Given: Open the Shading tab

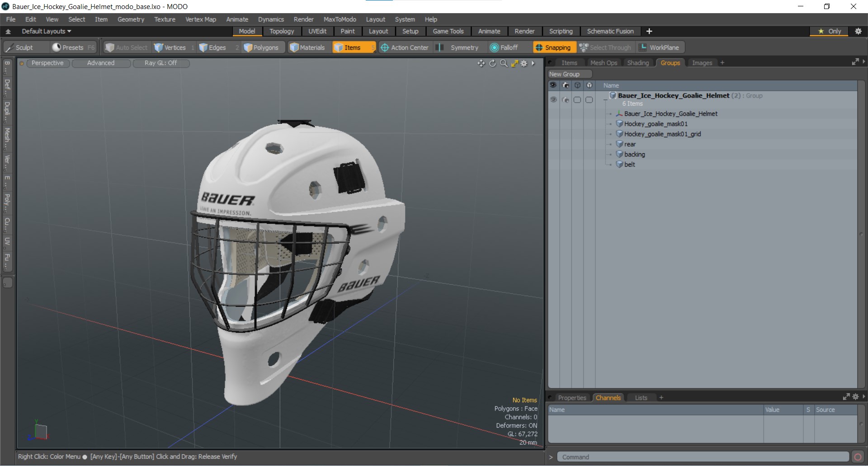Looking at the screenshot, I should pyautogui.click(x=638, y=63).
